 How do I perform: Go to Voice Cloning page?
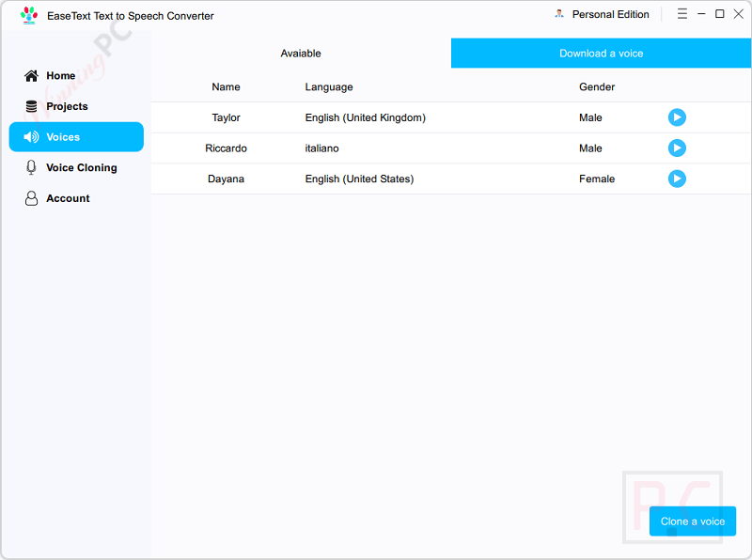[x=76, y=168]
